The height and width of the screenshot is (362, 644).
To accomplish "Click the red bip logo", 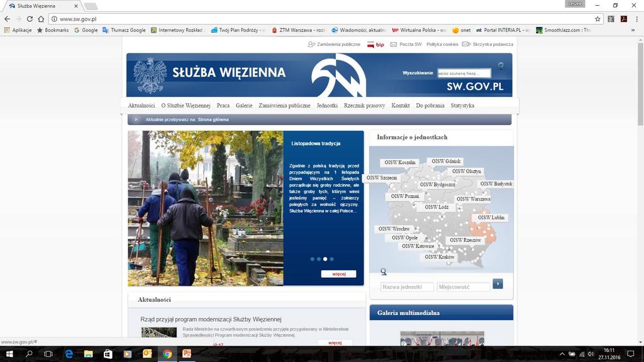I will pyautogui.click(x=376, y=45).
